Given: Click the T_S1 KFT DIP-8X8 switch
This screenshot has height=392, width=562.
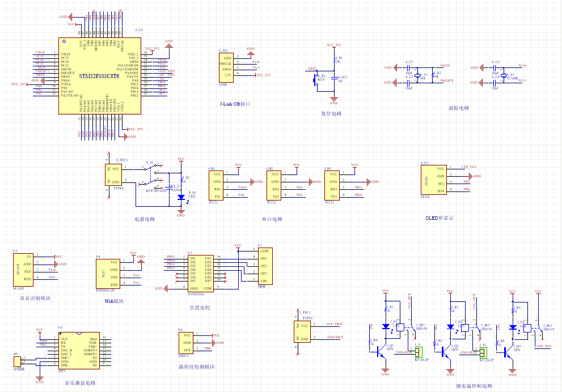Looking at the screenshot, I should tap(150, 176).
